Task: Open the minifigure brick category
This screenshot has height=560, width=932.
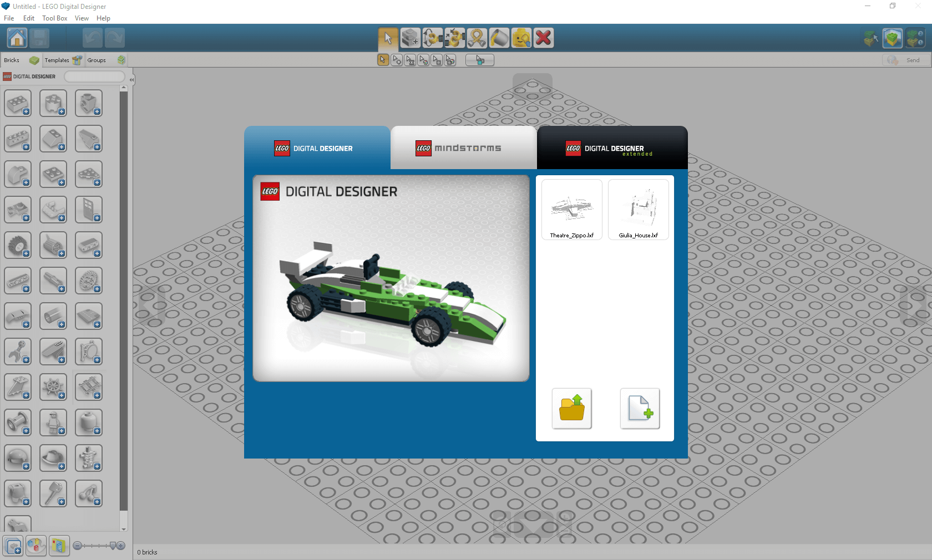Action: tap(53, 422)
